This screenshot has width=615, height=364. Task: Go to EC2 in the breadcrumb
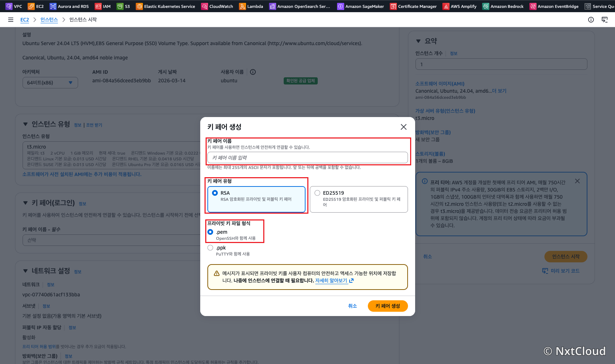click(25, 20)
